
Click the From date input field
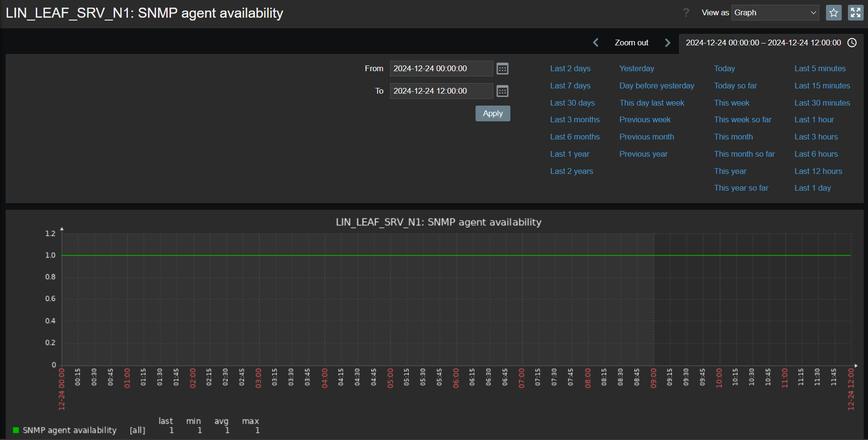[x=441, y=69]
